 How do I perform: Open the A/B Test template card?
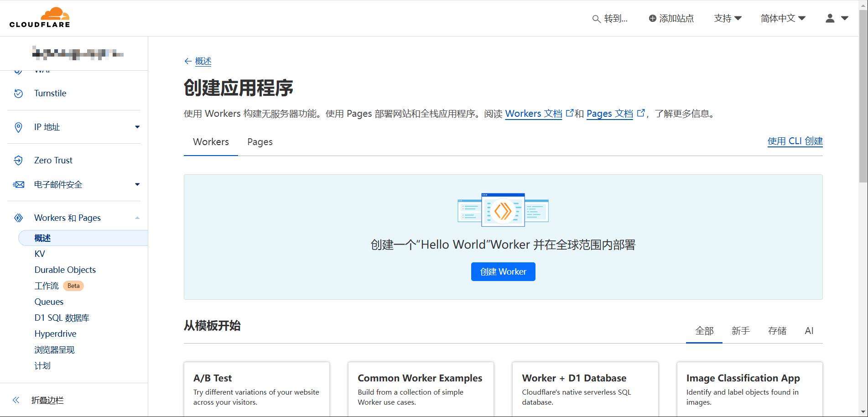pyautogui.click(x=257, y=390)
